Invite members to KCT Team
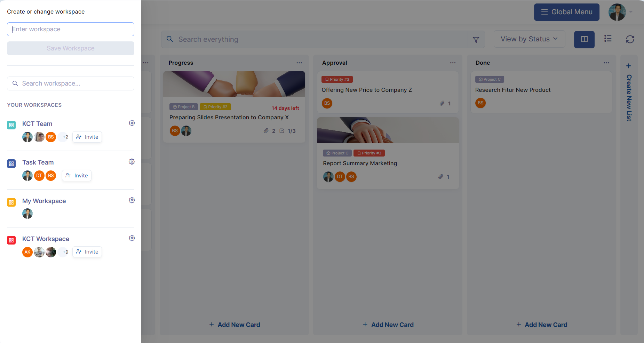This screenshot has width=644, height=344. pos(87,137)
